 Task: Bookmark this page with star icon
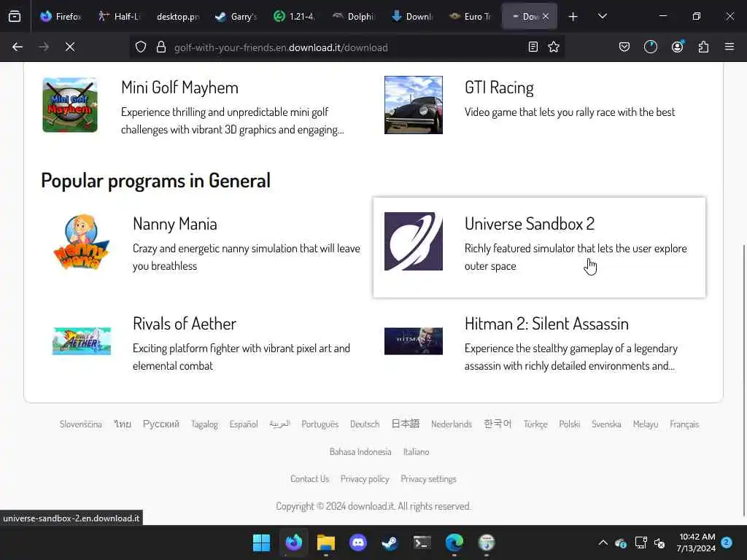pyautogui.click(x=554, y=47)
